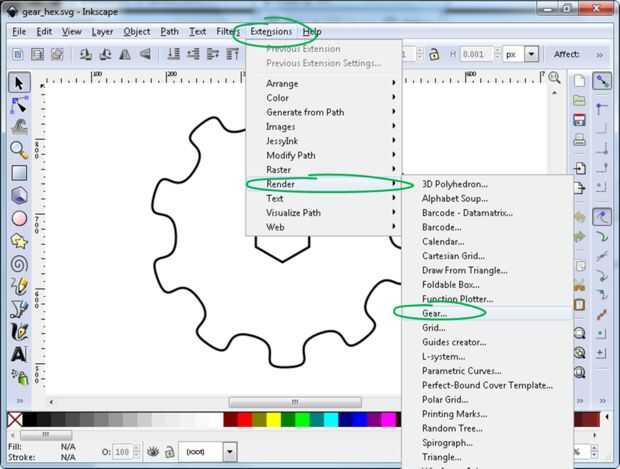Click Select All toolbar icon
The height and width of the screenshot is (469, 620).
[x=18, y=54]
